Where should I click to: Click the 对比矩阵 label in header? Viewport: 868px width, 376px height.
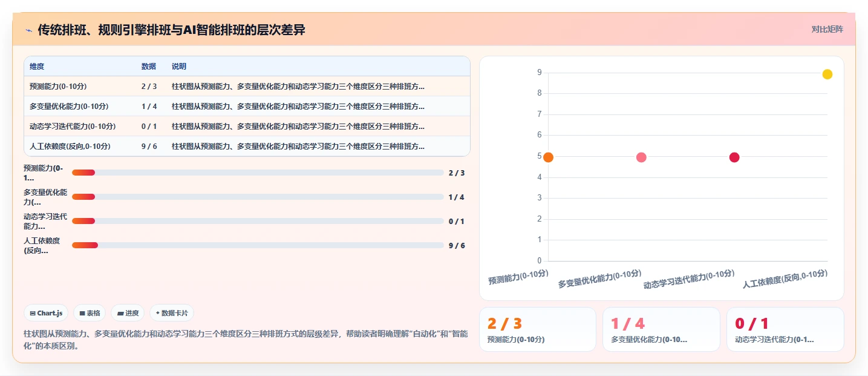827,29
